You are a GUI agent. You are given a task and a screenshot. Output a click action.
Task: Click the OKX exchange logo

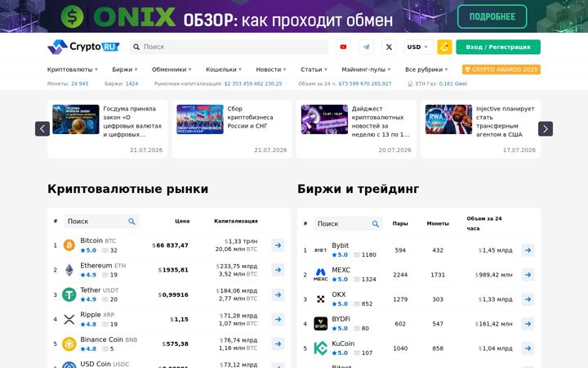point(320,299)
